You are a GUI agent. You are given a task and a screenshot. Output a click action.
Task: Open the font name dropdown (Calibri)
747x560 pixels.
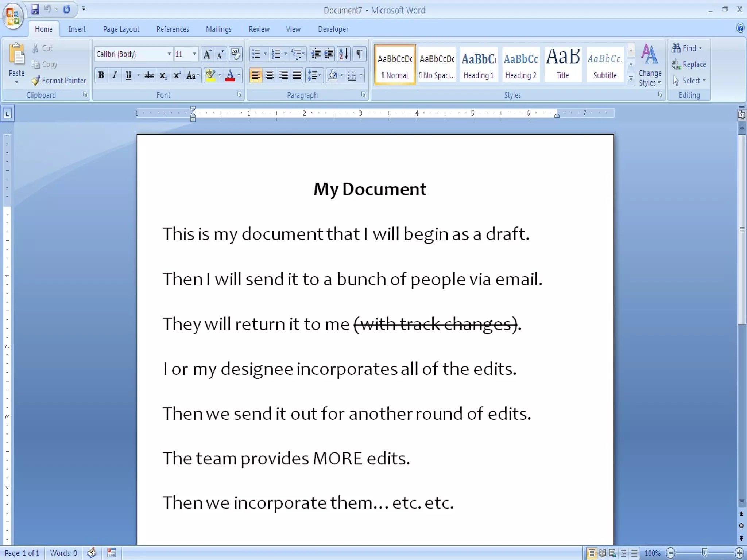[x=169, y=54]
